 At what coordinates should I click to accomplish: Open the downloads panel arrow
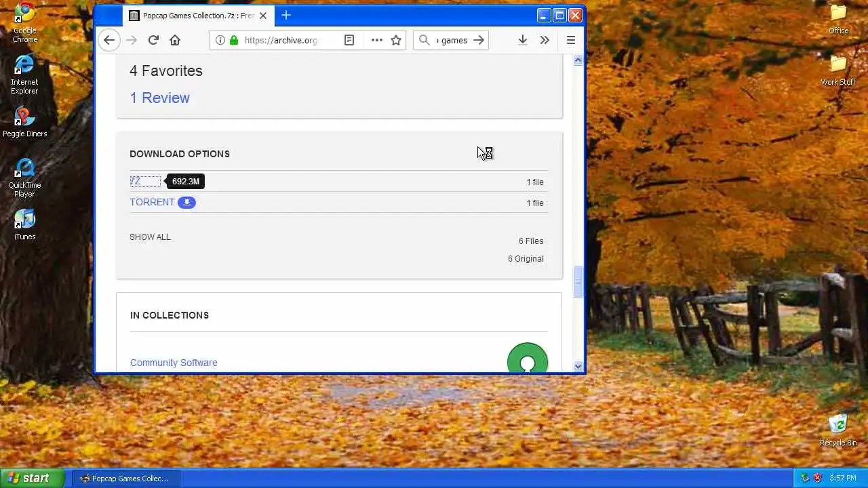(523, 40)
